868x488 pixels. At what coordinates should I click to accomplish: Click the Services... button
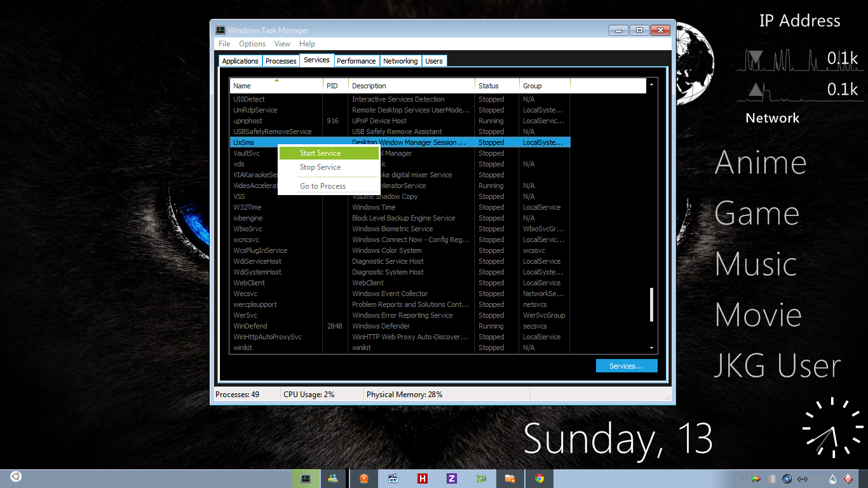point(627,366)
